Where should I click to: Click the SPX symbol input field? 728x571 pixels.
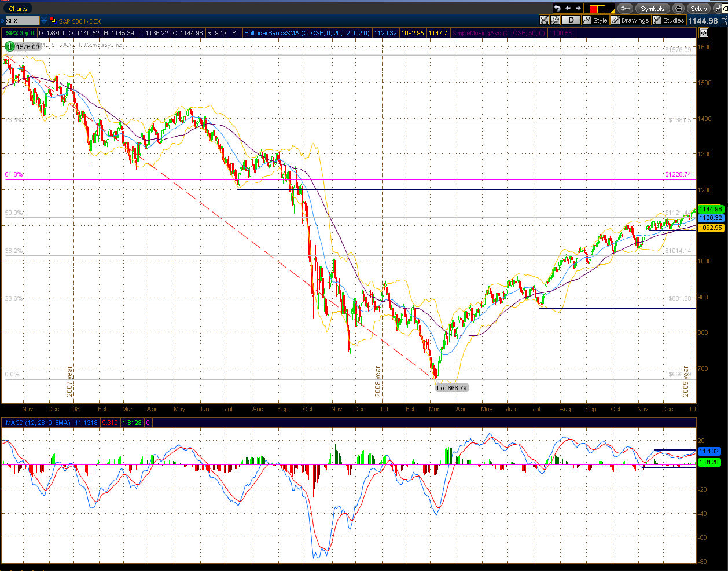21,21
